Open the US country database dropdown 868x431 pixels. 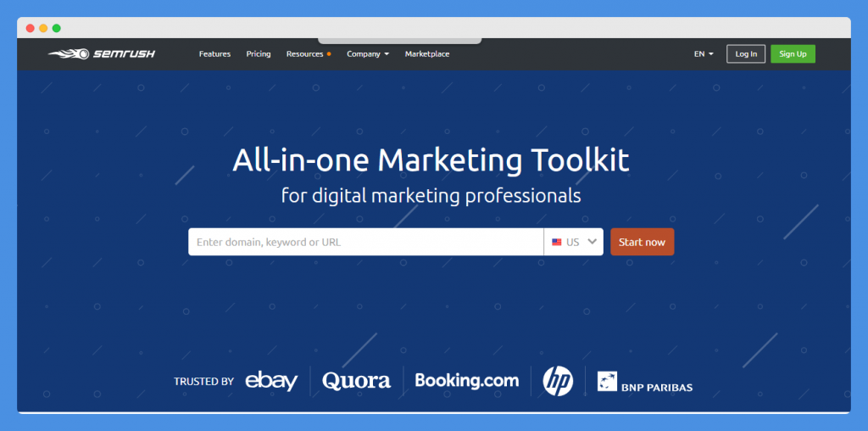click(574, 242)
